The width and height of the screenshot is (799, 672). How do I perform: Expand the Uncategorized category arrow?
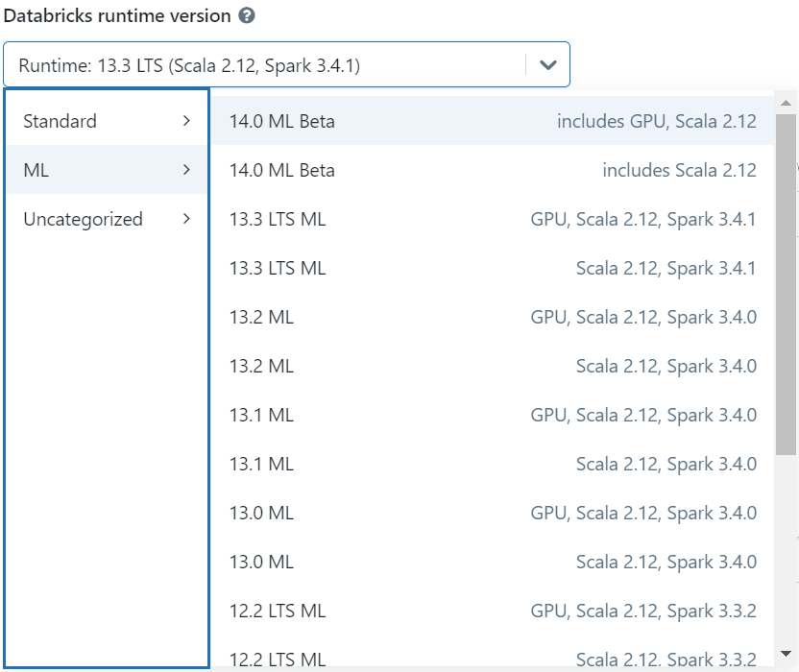click(x=186, y=219)
